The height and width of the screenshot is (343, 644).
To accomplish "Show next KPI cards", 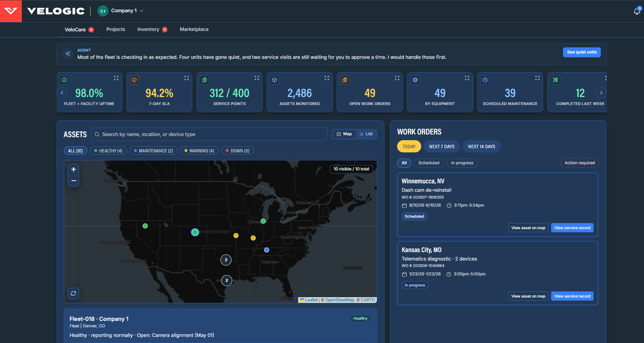I will (x=601, y=93).
